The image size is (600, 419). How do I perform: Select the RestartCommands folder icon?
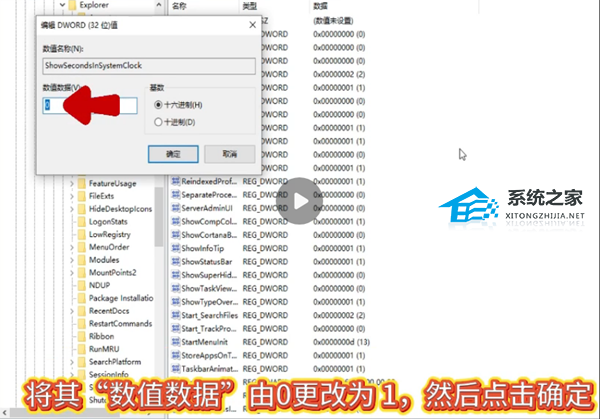point(82,323)
